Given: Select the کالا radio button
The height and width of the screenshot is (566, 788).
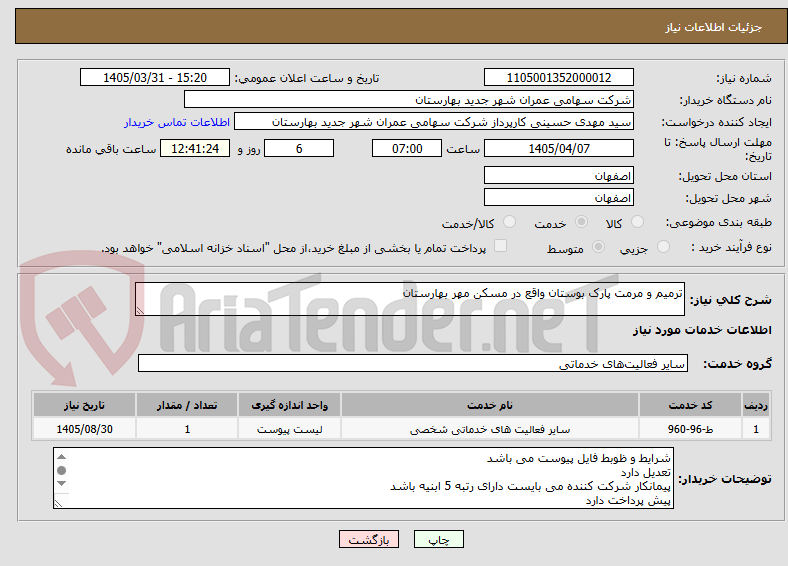Looking at the screenshot, I should tap(637, 222).
